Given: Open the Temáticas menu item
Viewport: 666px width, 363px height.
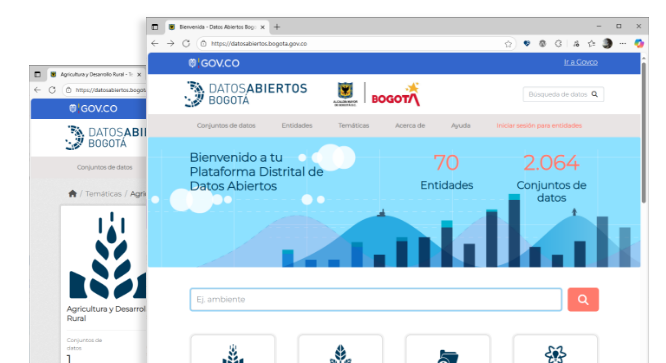Looking at the screenshot, I should coord(353,126).
